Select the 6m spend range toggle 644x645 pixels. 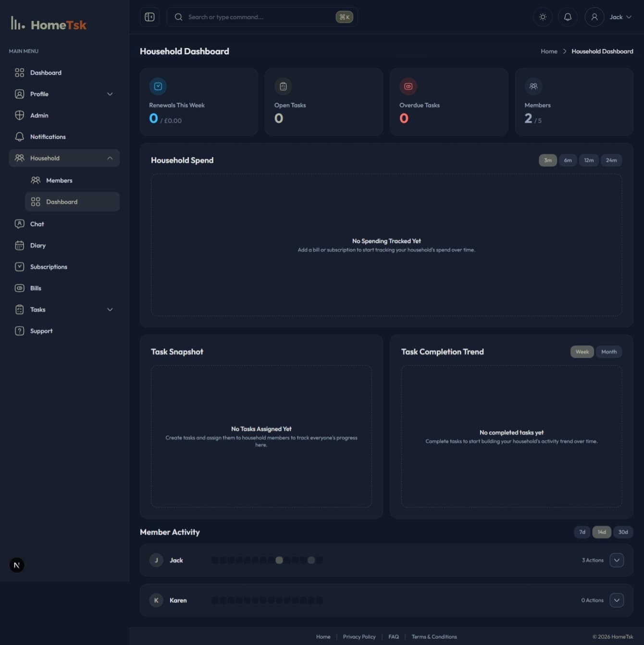pyautogui.click(x=568, y=160)
